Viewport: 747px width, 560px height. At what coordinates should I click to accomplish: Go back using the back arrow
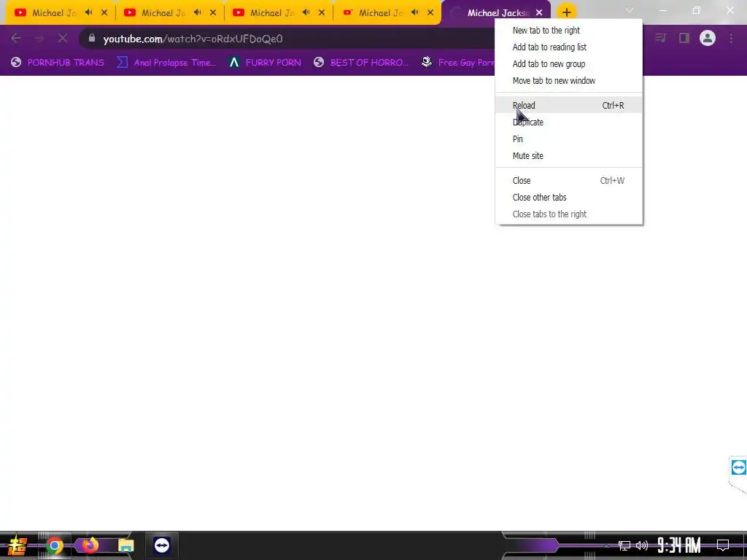[x=16, y=38]
